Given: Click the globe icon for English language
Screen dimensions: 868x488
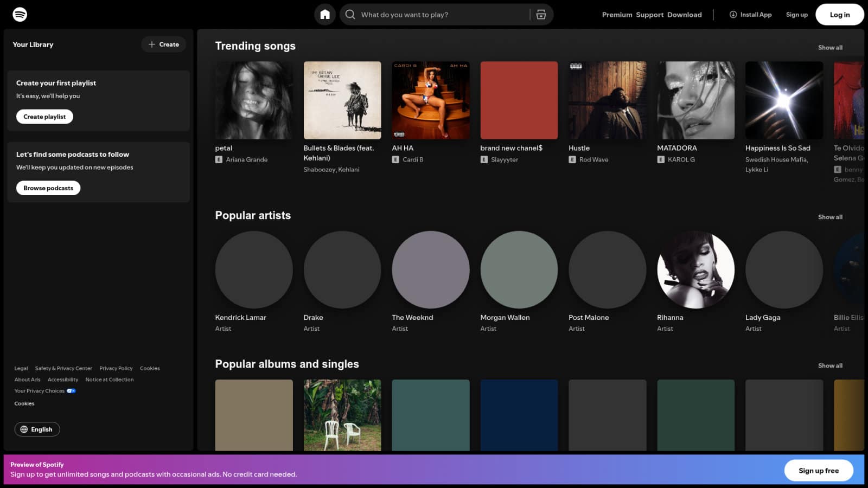Looking at the screenshot, I should 24,429.
